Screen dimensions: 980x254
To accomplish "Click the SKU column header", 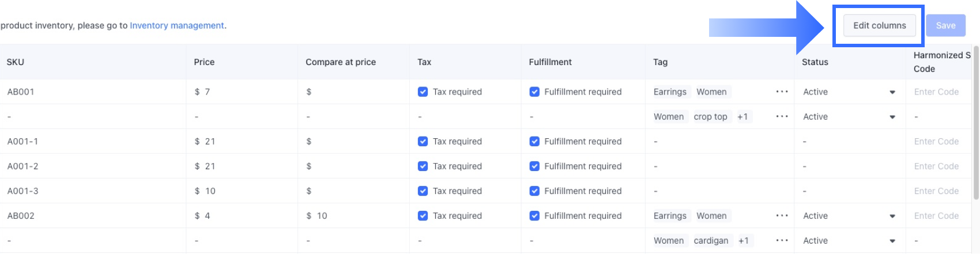I will pos(16,62).
